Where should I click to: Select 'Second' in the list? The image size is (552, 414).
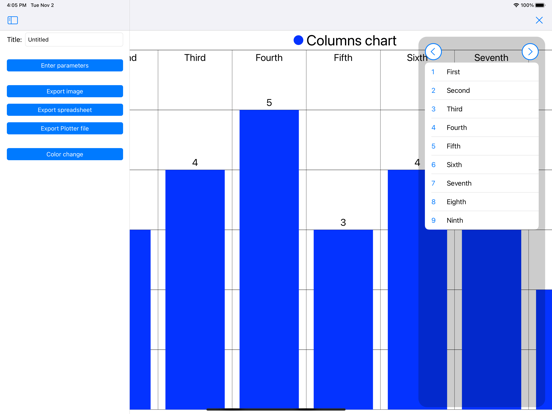482,90
